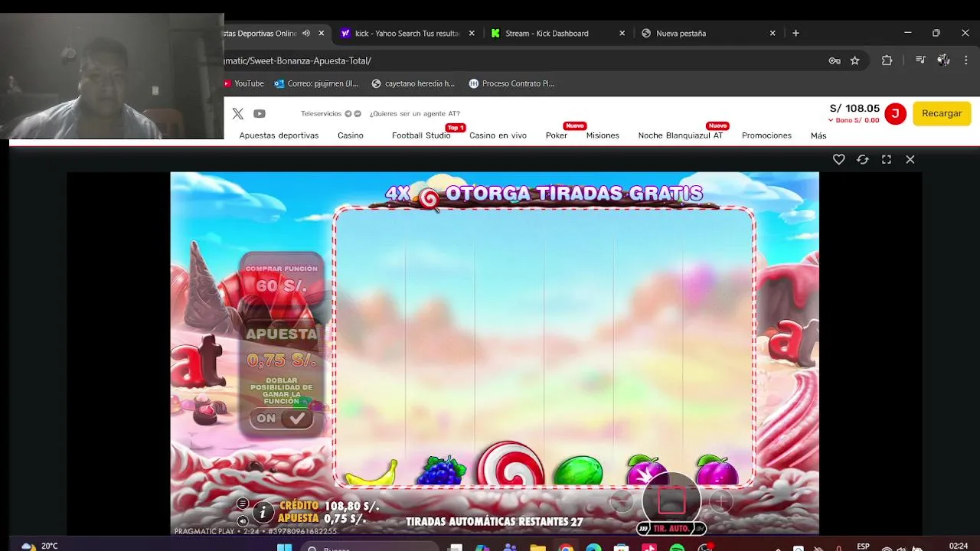Open the taskbar clock showing 02:24

[959, 546]
